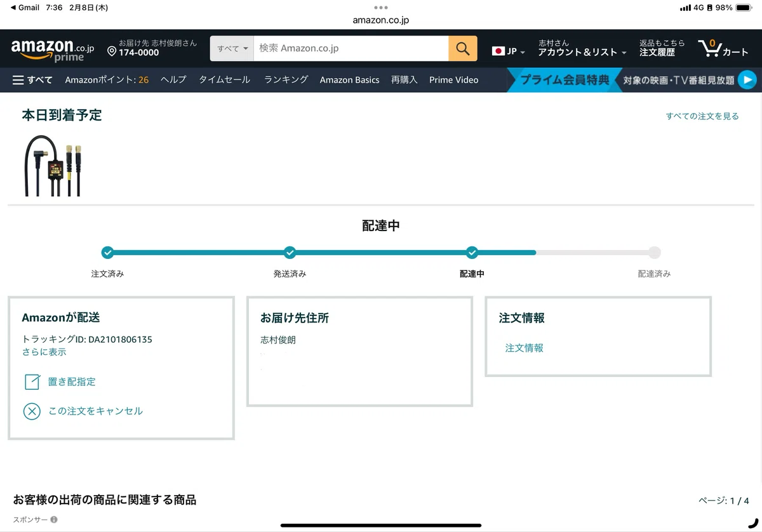Viewport: 762px width, 532px height.
Task: Open Amazon Basics in navigation bar
Action: (349, 79)
